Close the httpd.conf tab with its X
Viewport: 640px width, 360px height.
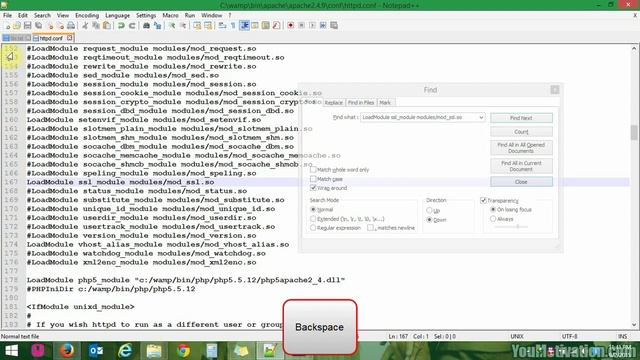coord(69,38)
